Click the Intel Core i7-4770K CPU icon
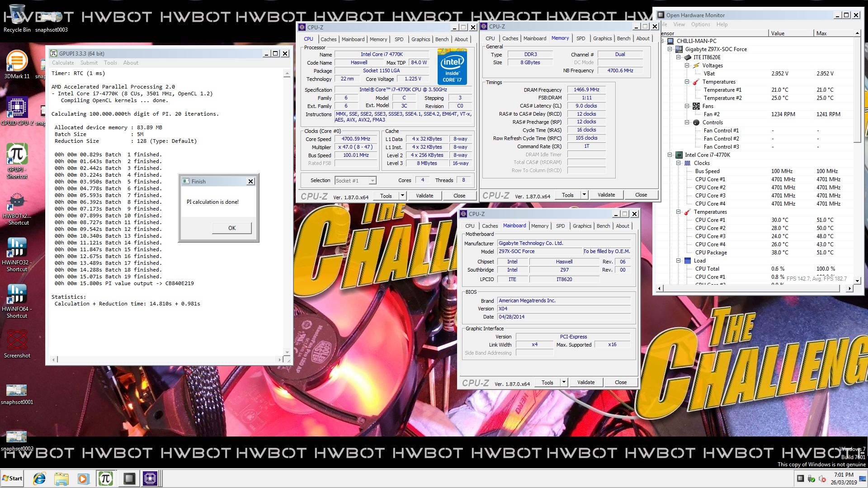The height and width of the screenshot is (488, 868). tap(679, 155)
